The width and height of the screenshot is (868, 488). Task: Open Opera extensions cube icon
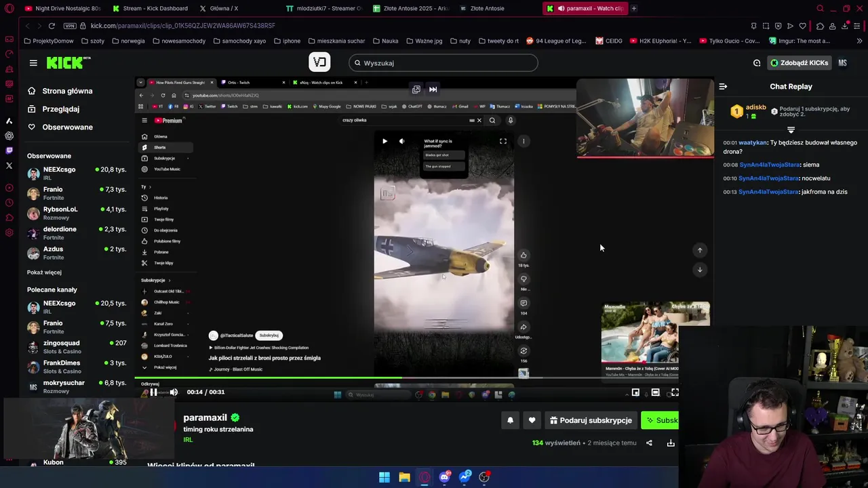pos(820,26)
